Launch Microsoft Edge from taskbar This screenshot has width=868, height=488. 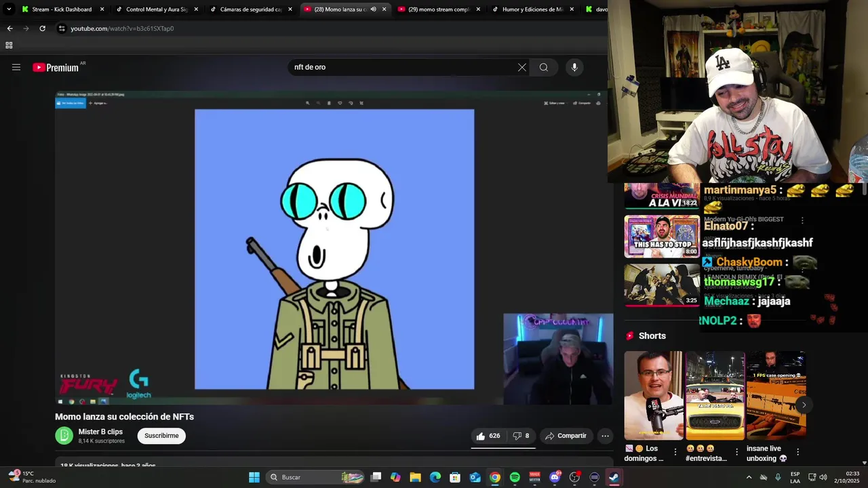click(x=435, y=477)
